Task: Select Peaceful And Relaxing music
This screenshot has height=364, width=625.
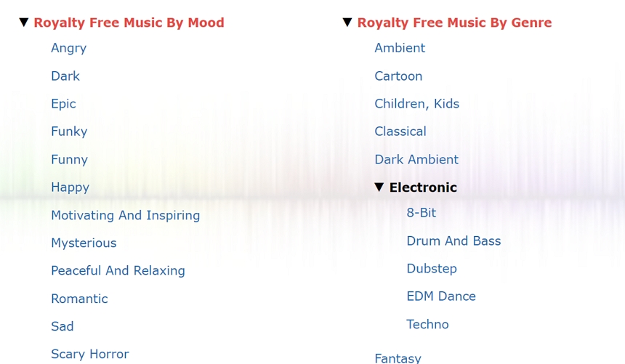Action: tap(118, 270)
